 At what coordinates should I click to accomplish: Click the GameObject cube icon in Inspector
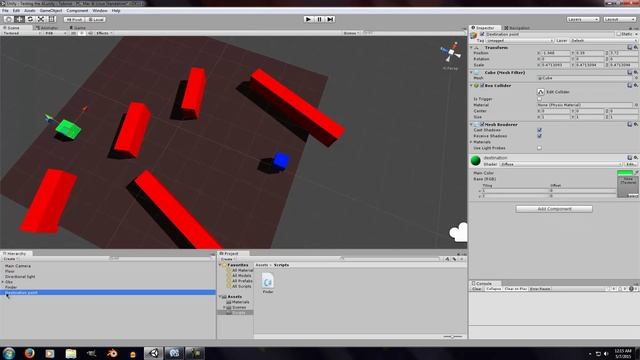tap(474, 36)
